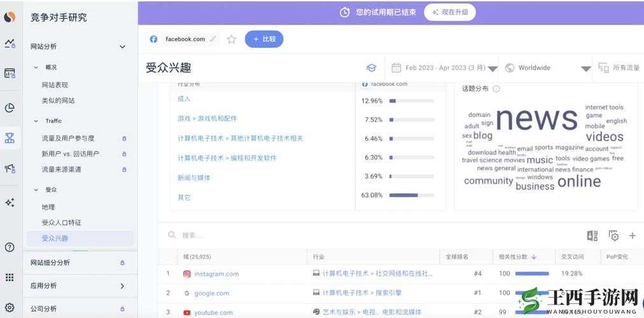The image size is (644, 318).
Task: Click the info icon beside 话题分布
Action: [x=496, y=88]
